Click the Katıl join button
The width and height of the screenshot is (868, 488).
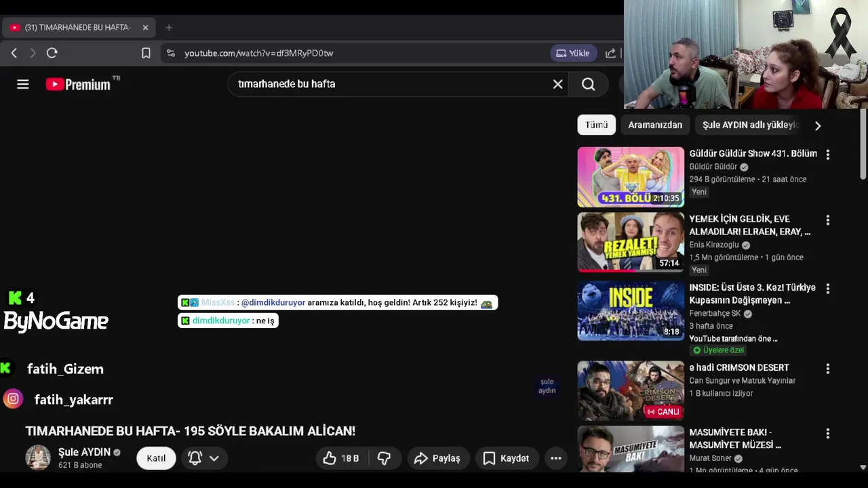156,458
